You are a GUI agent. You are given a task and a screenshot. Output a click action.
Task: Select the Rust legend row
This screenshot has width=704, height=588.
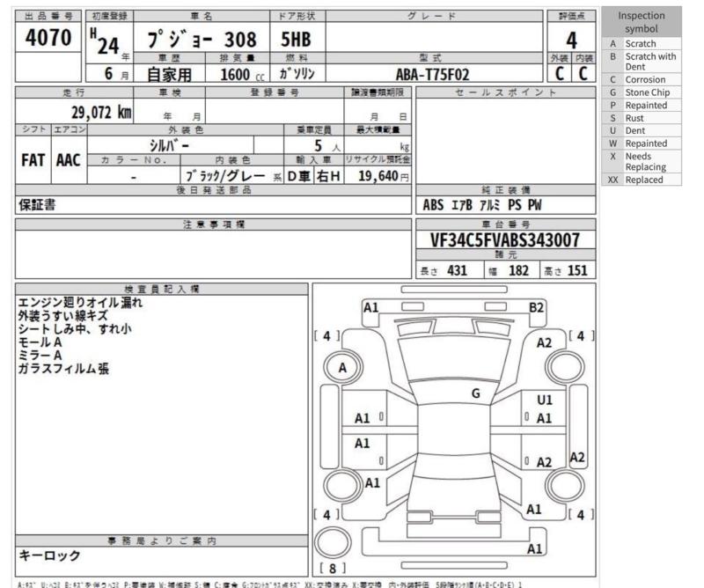(647, 117)
